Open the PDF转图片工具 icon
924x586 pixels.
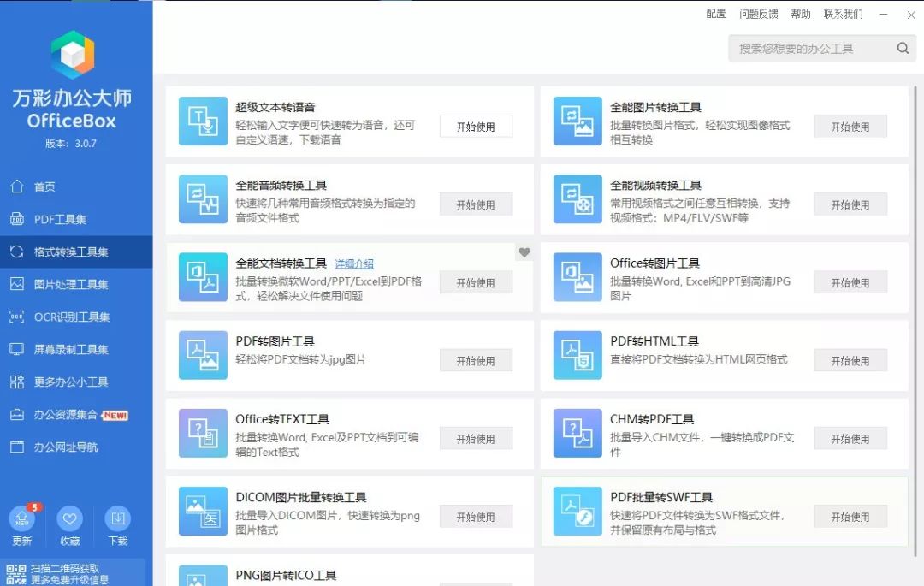tap(203, 355)
